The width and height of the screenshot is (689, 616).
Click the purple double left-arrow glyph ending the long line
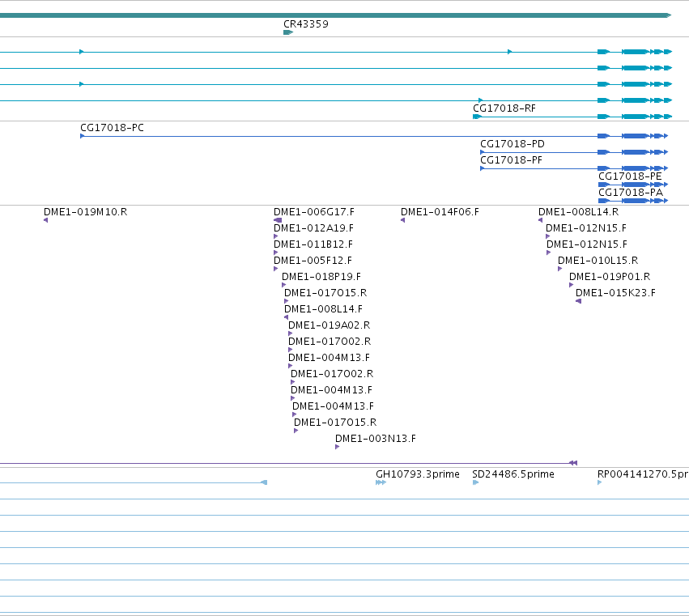pyautogui.click(x=573, y=463)
